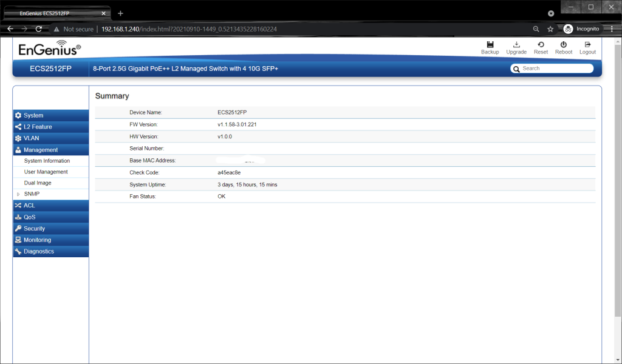The image size is (622, 364).
Task: Click the firmware version v1.1.58-3.01.221 value
Action: pyautogui.click(x=237, y=124)
